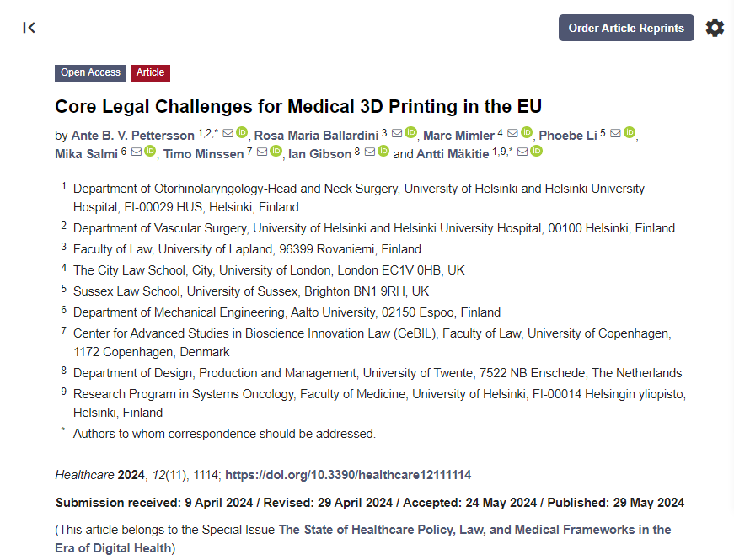
Task: Open the ORCID icon next to Antti Mäkitie
Action: click(x=537, y=152)
